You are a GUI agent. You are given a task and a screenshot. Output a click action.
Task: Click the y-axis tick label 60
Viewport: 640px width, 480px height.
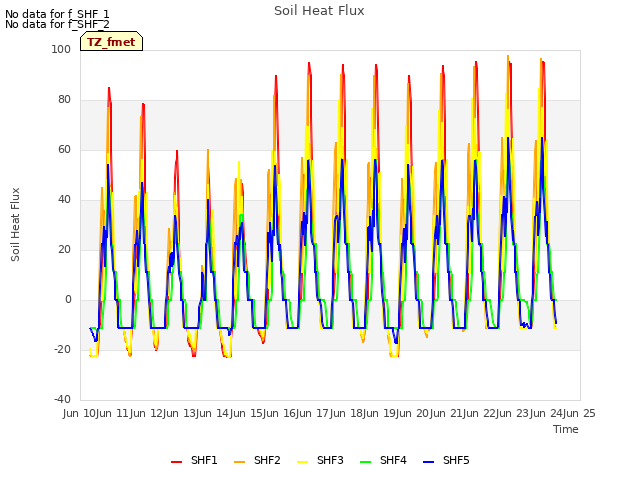point(64,149)
